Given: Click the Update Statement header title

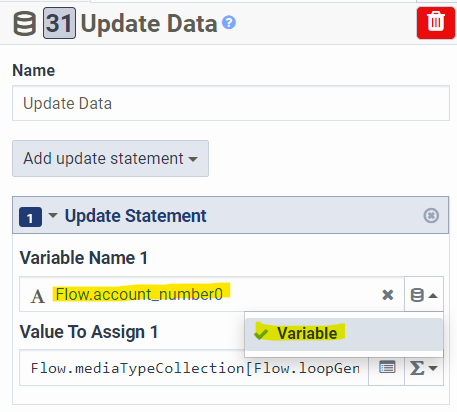Looking at the screenshot, I should point(135,216).
